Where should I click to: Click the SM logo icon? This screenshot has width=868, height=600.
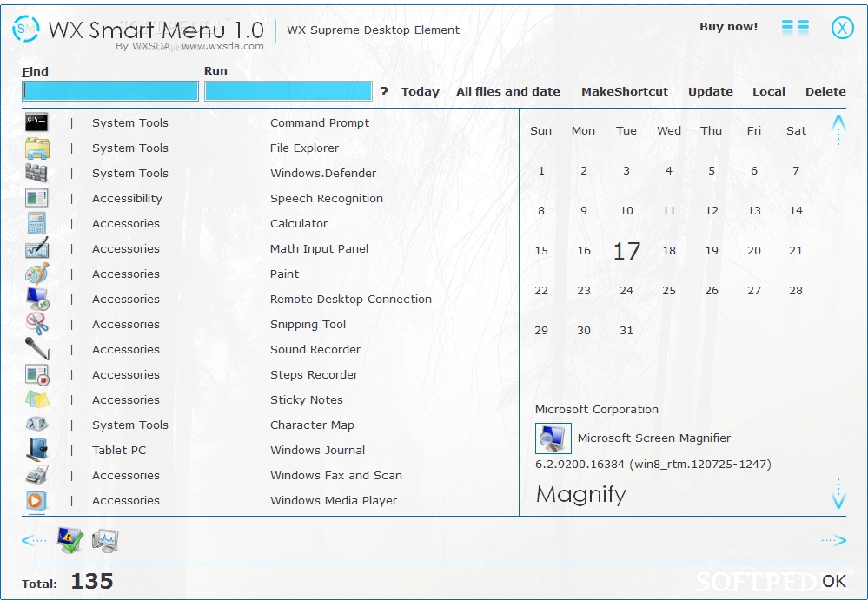(26, 29)
